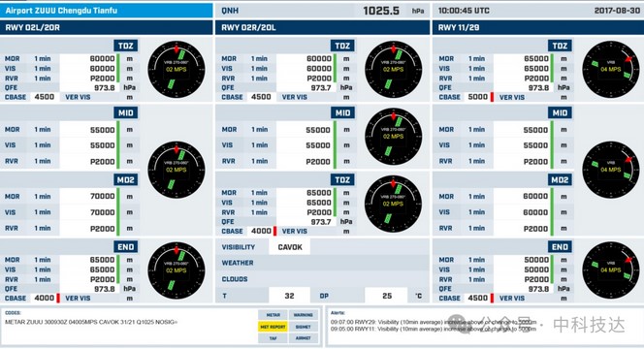This screenshot has width=644, height=349.
Task: Click RVR P2000 in RWY 02R/20L MID
Action: click(x=318, y=161)
